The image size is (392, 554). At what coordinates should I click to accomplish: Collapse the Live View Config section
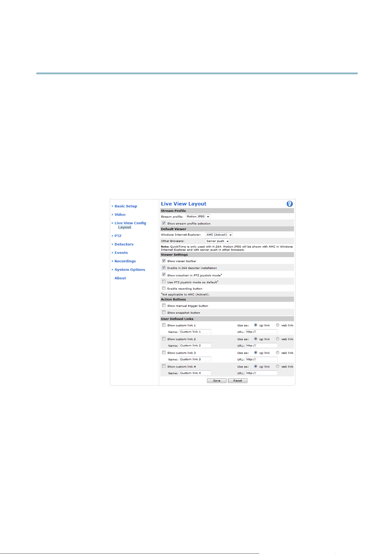pos(130,223)
